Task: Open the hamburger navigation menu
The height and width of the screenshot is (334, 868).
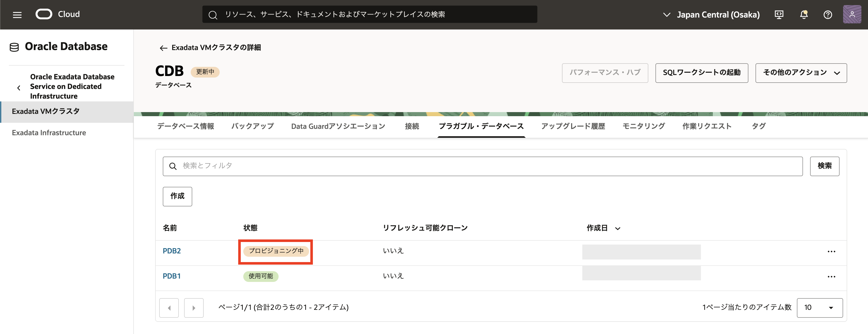Action: [x=17, y=15]
